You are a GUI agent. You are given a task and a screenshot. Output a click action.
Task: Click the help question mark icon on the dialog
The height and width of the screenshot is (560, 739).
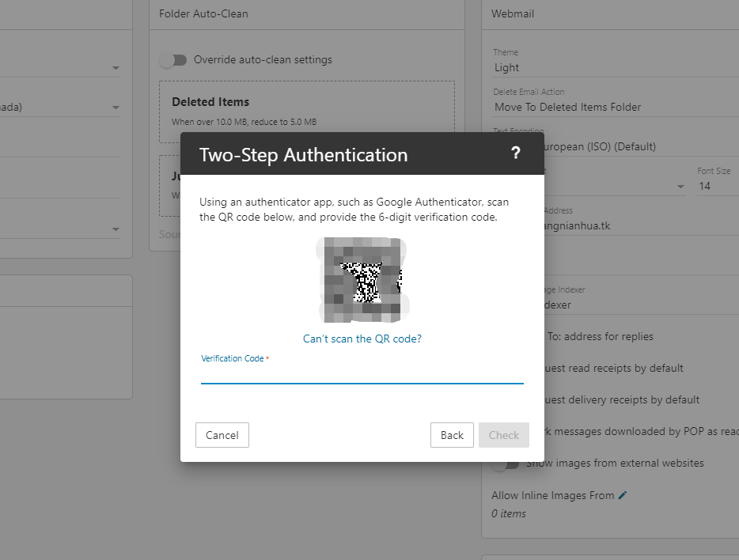[517, 153]
